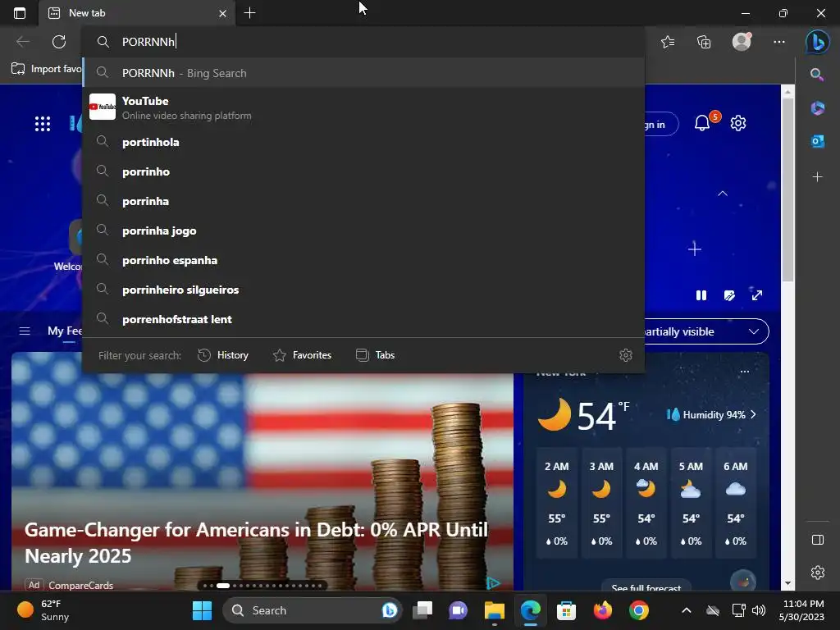Choose the 'porrinho' suggestion

(x=363, y=171)
